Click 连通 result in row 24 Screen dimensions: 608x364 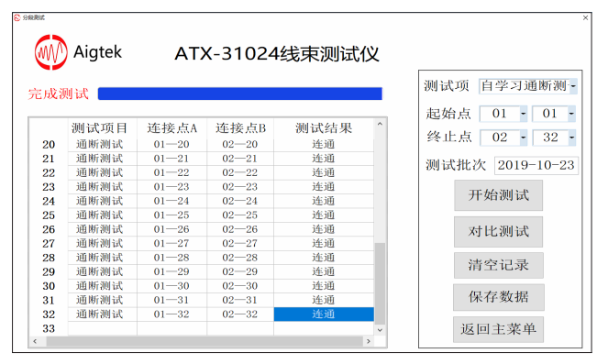point(324,201)
